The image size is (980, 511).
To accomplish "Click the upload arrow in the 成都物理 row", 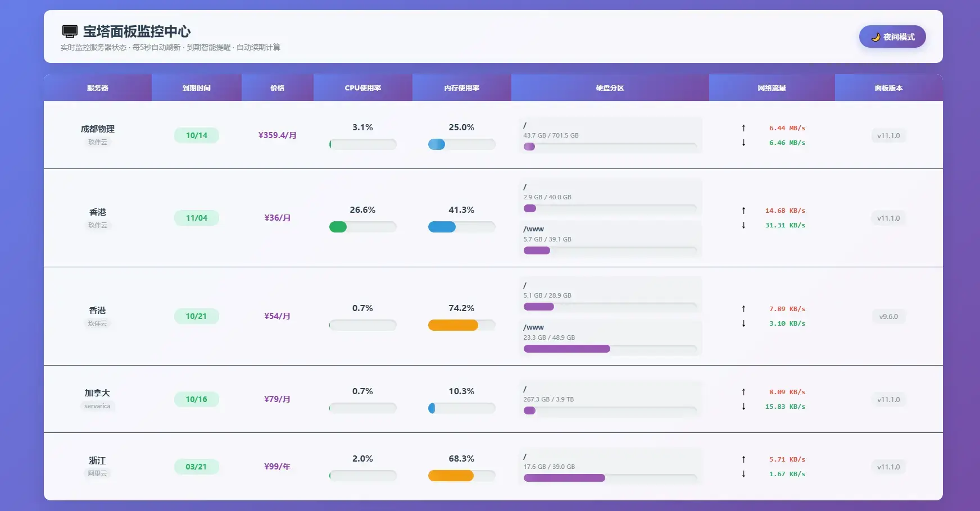I will (743, 128).
